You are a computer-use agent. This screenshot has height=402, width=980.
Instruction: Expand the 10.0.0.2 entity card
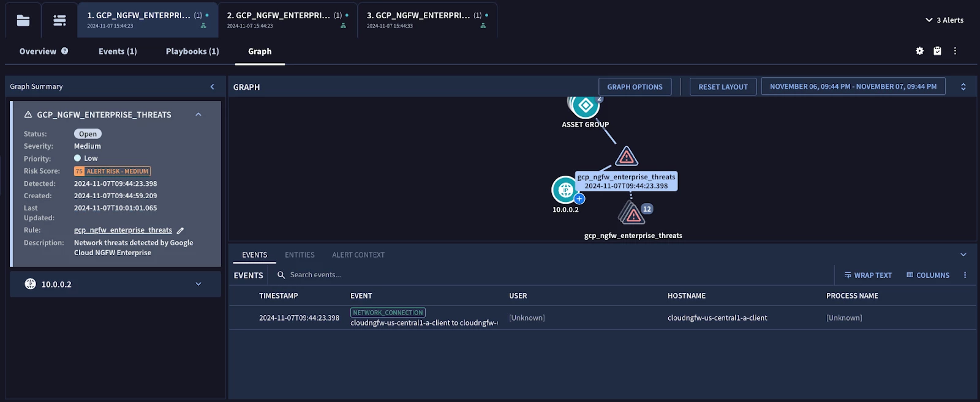(x=198, y=284)
